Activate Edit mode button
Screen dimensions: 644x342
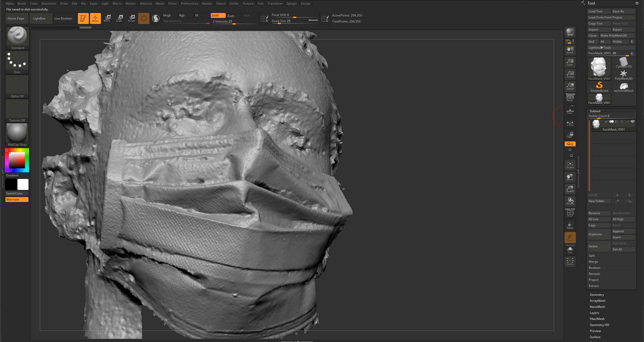click(83, 18)
